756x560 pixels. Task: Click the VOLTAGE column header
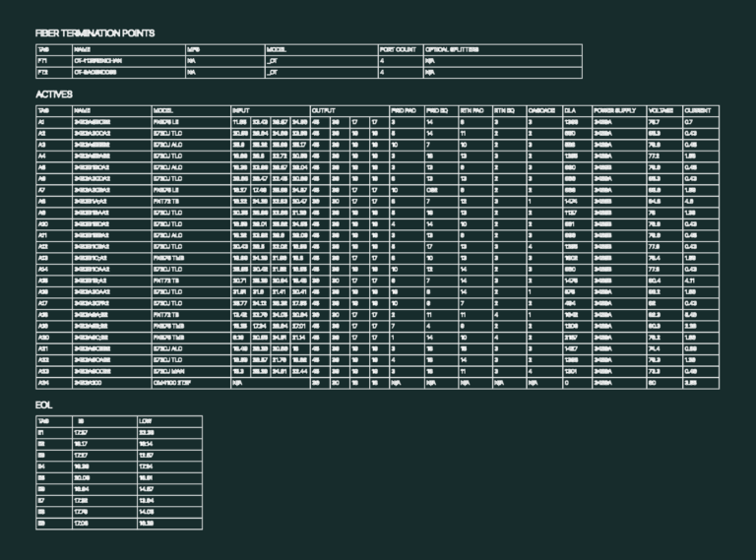pos(661,111)
